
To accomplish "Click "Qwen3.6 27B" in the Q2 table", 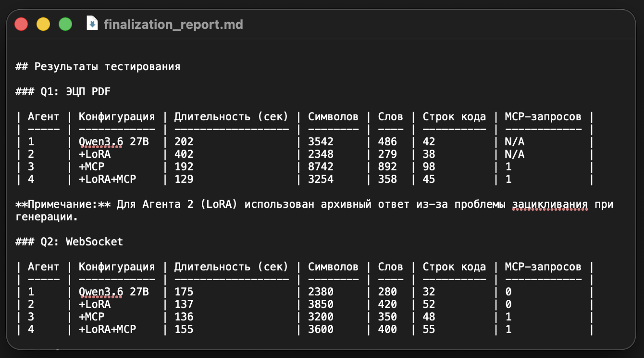I will click(x=114, y=292).
